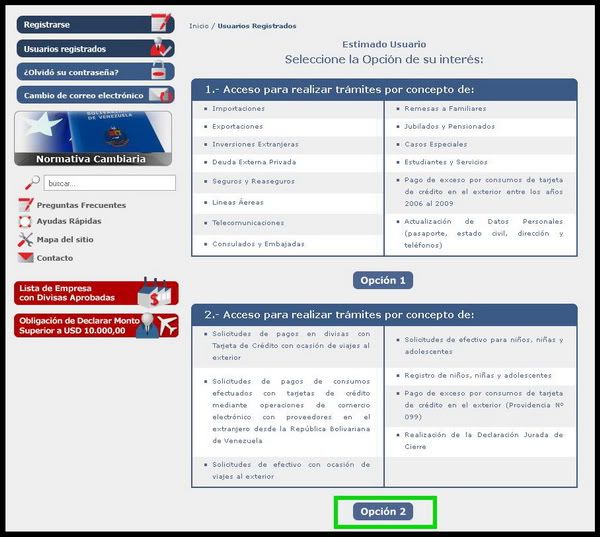Open Ayudas Rápidas link
This screenshot has width=600, height=537.
pyautogui.click(x=69, y=221)
